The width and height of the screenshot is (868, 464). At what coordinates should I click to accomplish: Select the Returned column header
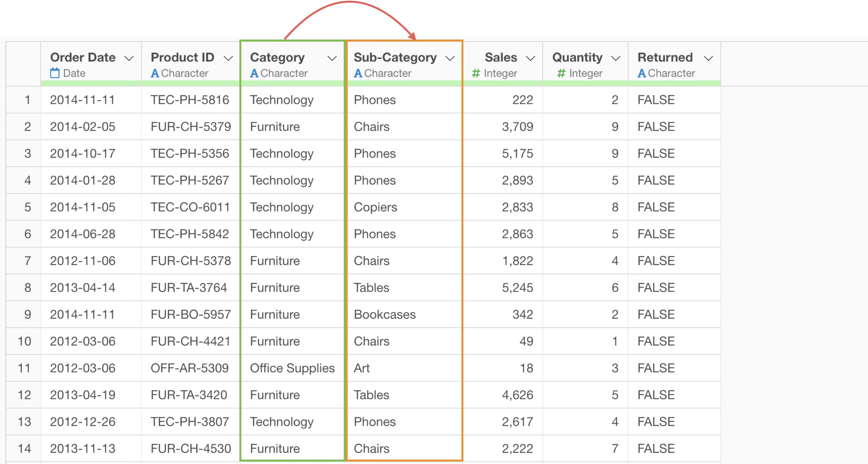[x=675, y=64]
